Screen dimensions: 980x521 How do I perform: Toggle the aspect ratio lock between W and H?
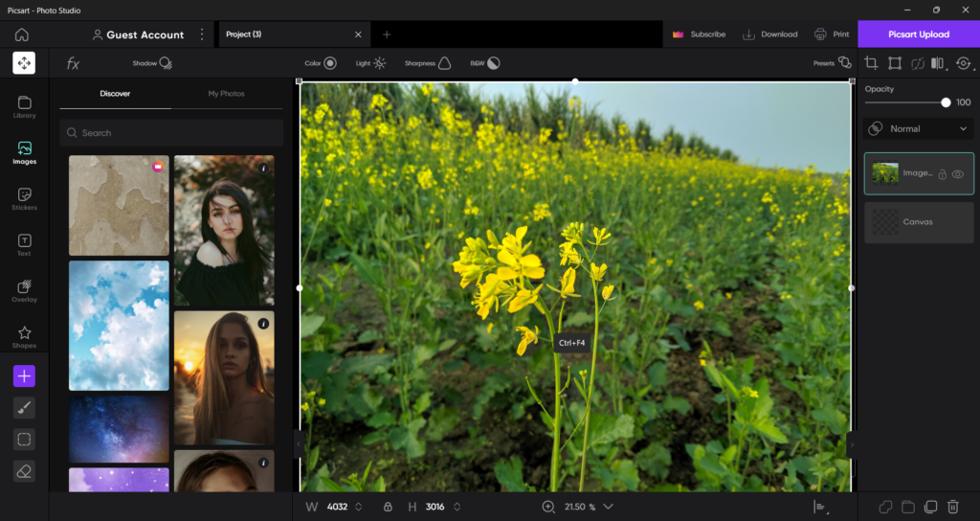tap(388, 507)
